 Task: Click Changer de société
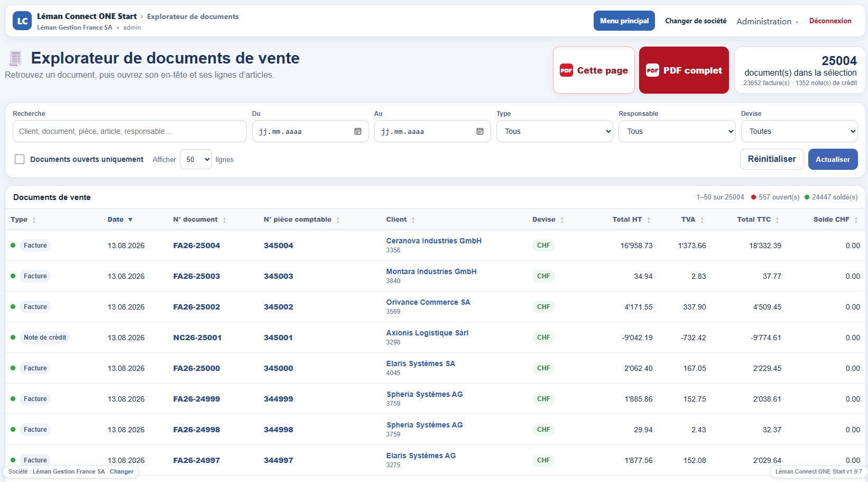tap(696, 21)
